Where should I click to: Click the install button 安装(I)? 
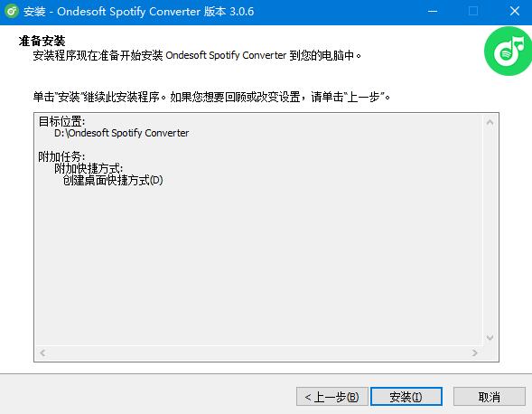406,396
